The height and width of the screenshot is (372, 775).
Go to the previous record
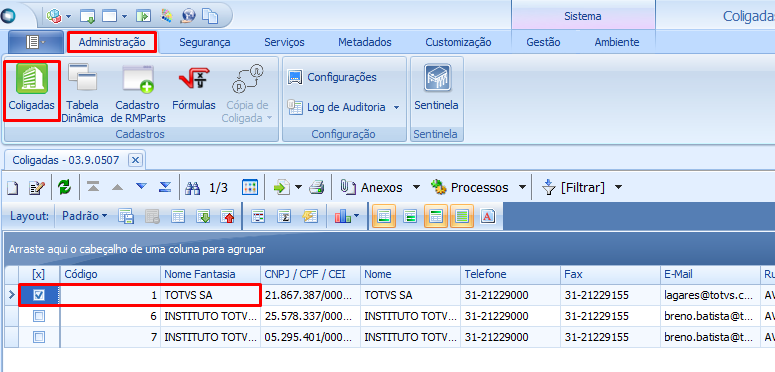click(117, 187)
